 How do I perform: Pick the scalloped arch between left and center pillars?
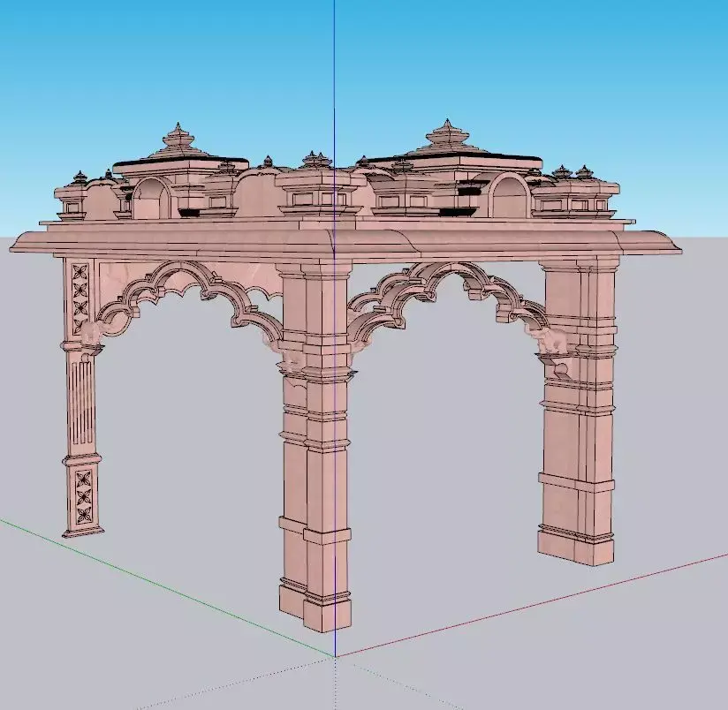point(189,297)
